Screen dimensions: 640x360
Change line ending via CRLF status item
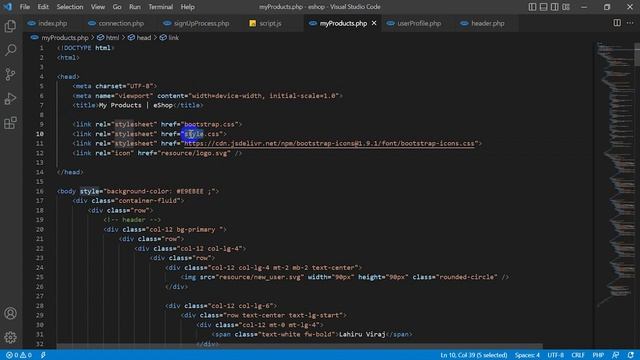pyautogui.click(x=578, y=355)
